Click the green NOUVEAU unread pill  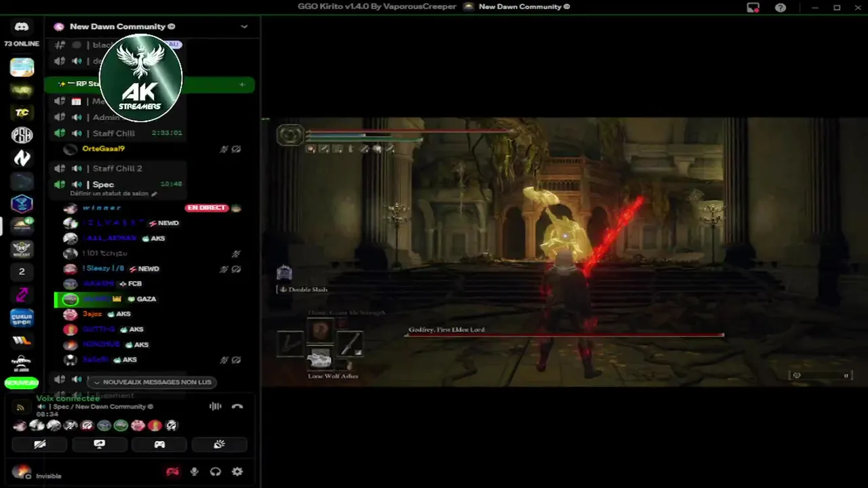(x=21, y=383)
